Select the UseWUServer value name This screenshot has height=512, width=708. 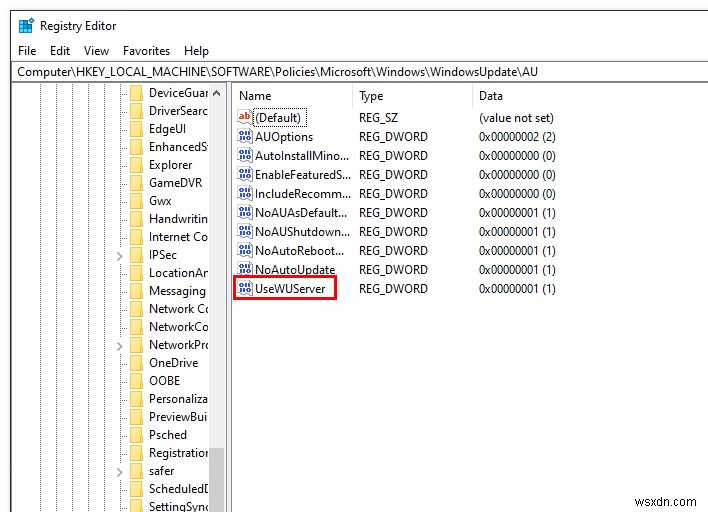tap(290, 289)
